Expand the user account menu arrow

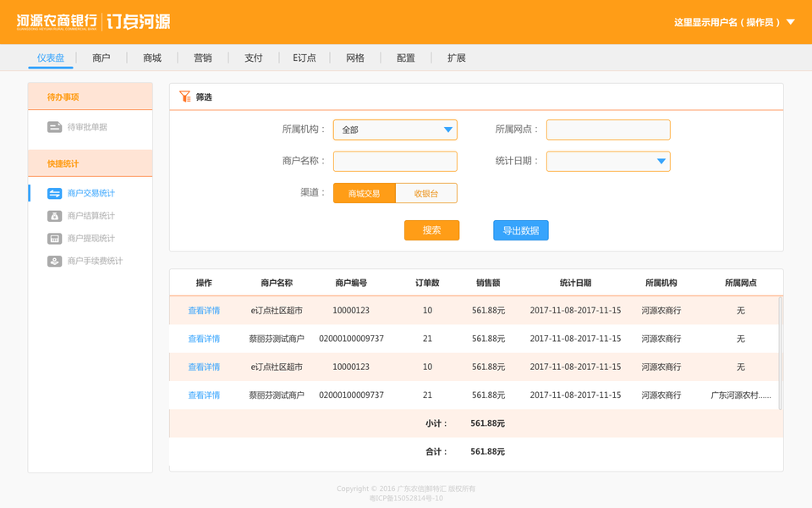(790, 22)
